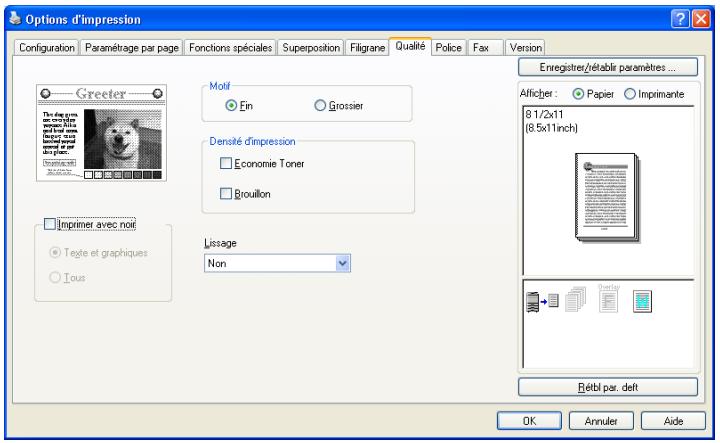The height and width of the screenshot is (443, 720).
Task: Click the Overlay page icon
Action: 609,298
